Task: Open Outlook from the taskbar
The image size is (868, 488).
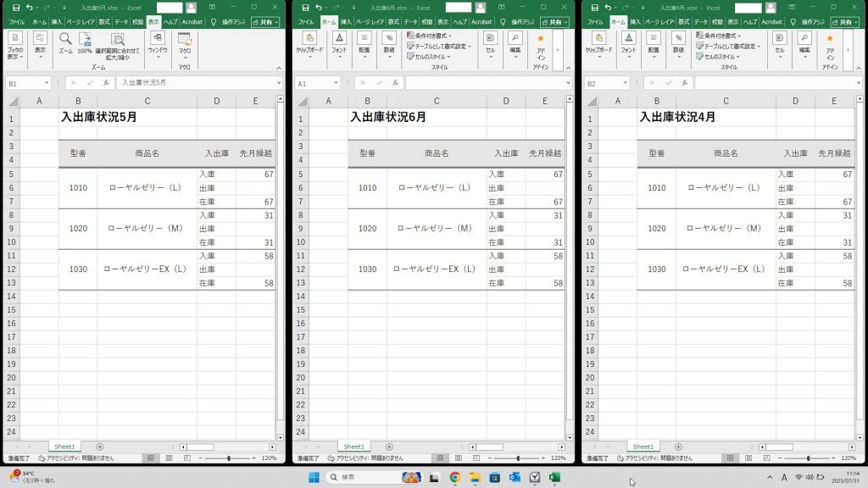Action: coord(515,478)
